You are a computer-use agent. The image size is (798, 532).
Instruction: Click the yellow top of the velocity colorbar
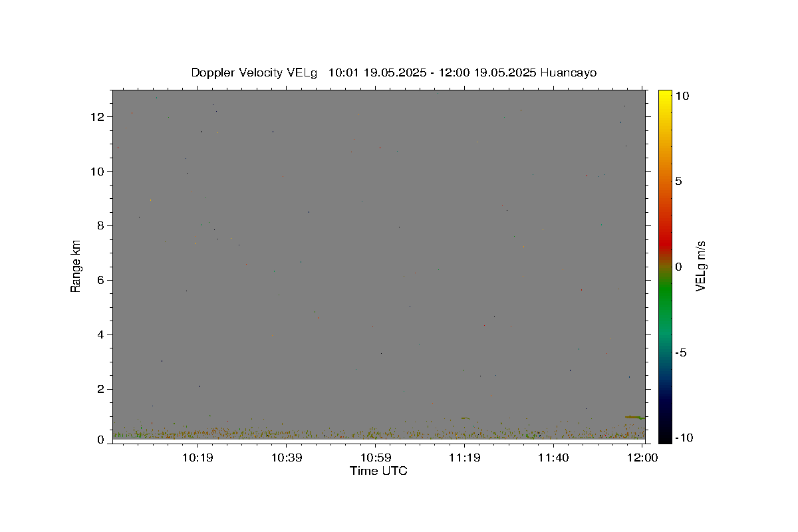point(665,96)
